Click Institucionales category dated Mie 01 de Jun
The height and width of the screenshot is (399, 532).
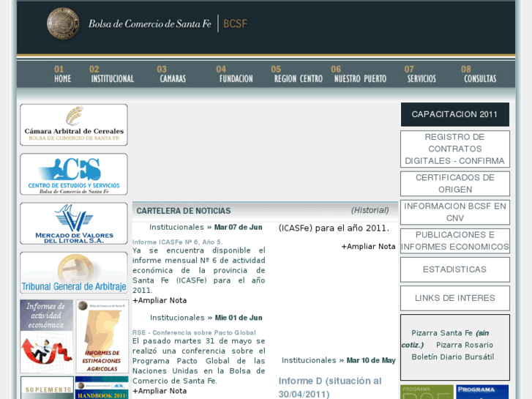[177, 318]
